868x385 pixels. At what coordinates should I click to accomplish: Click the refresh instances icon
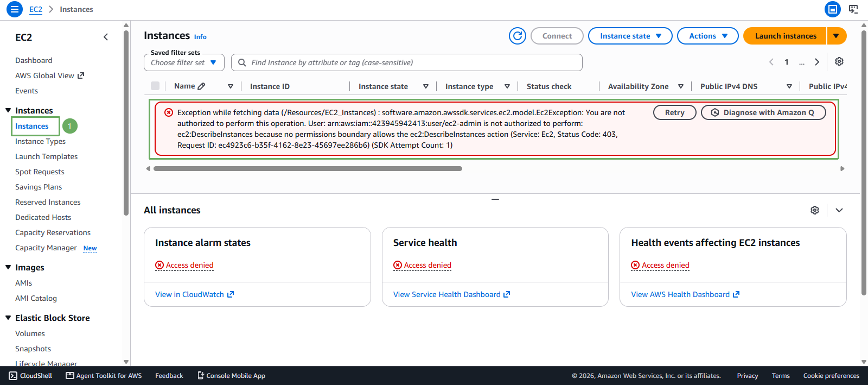click(x=518, y=36)
